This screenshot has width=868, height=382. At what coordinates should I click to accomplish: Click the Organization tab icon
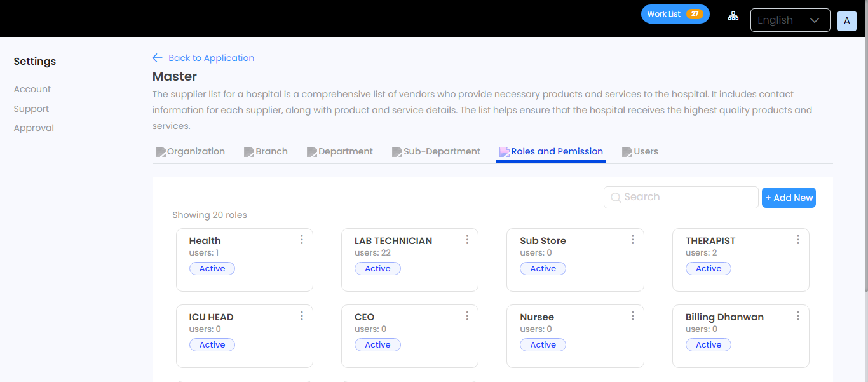161,152
